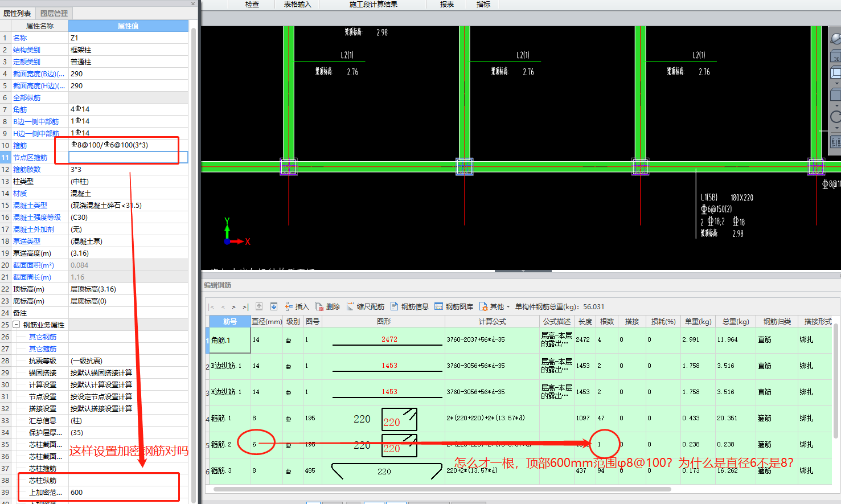Click the 节点区箍筋 value input field
This screenshot has width=841, height=504.
coord(128,157)
